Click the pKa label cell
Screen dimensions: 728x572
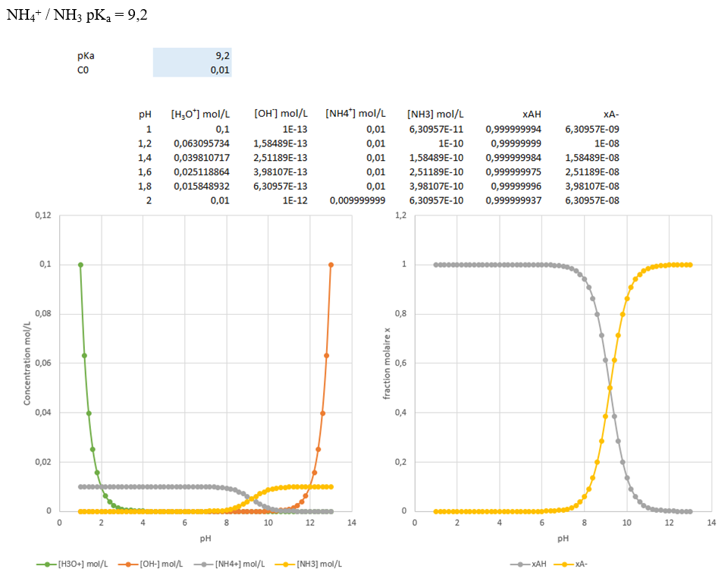[86, 55]
